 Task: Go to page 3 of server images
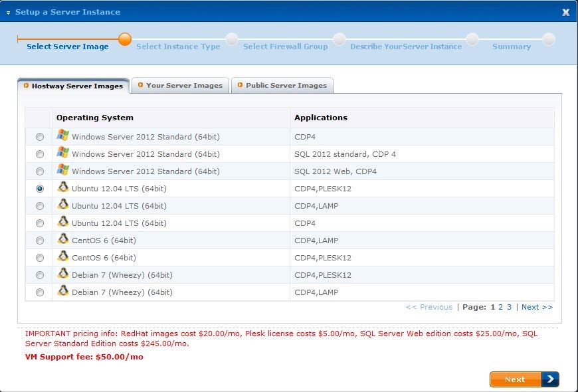pos(509,307)
